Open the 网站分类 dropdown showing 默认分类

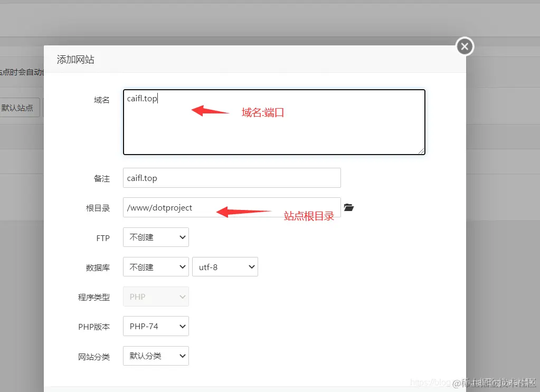click(x=155, y=355)
